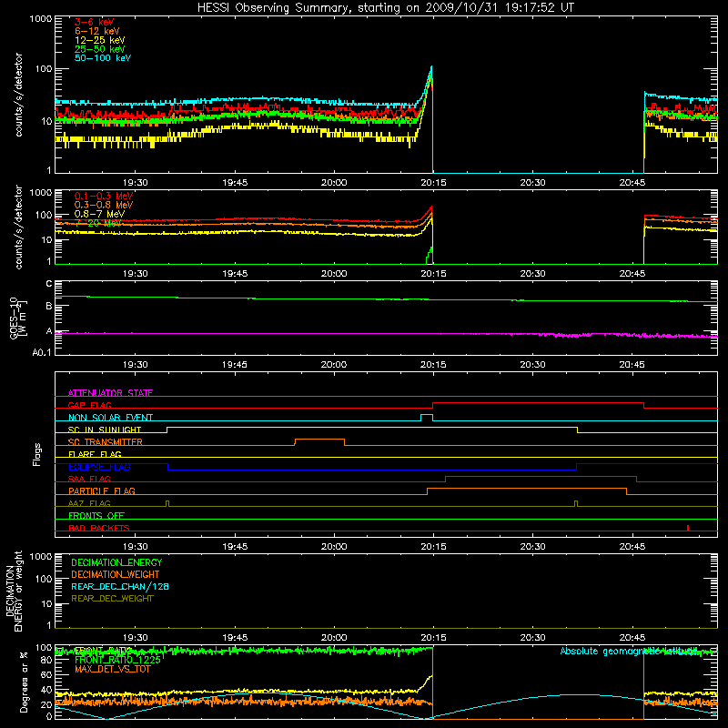Click 19:45 tick under the MeV panel

(235, 274)
